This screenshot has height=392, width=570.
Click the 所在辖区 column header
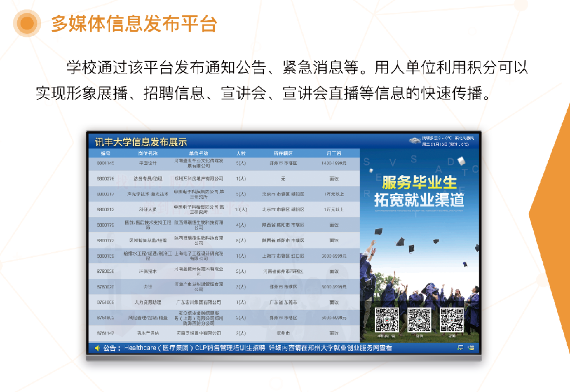point(283,154)
